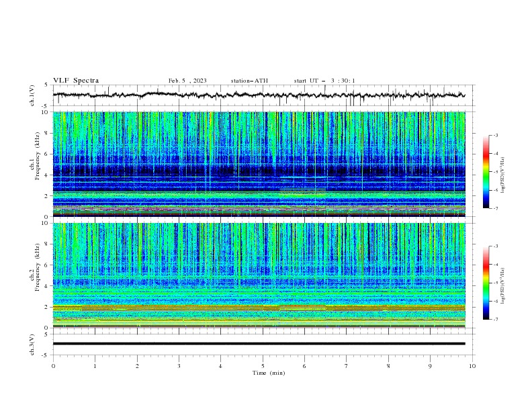Click the "-3" tick on ch.1 colorbar
This screenshot has width=532, height=411.
(495, 135)
